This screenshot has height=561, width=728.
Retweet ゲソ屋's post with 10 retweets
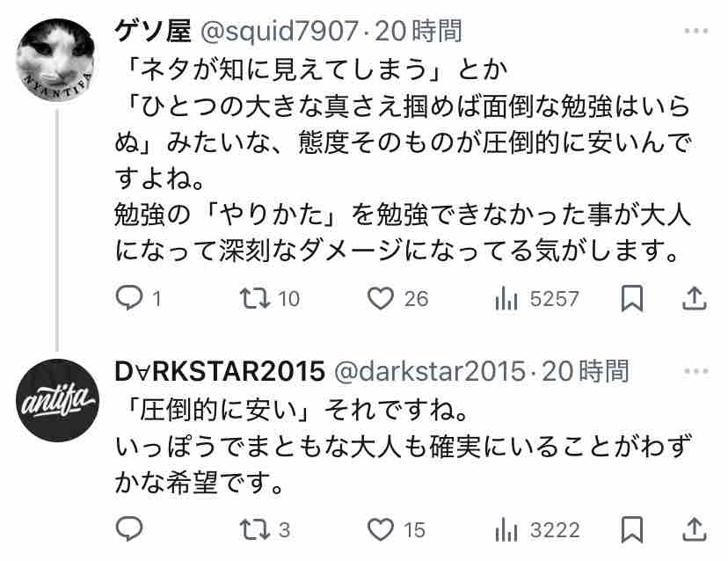[270, 299]
